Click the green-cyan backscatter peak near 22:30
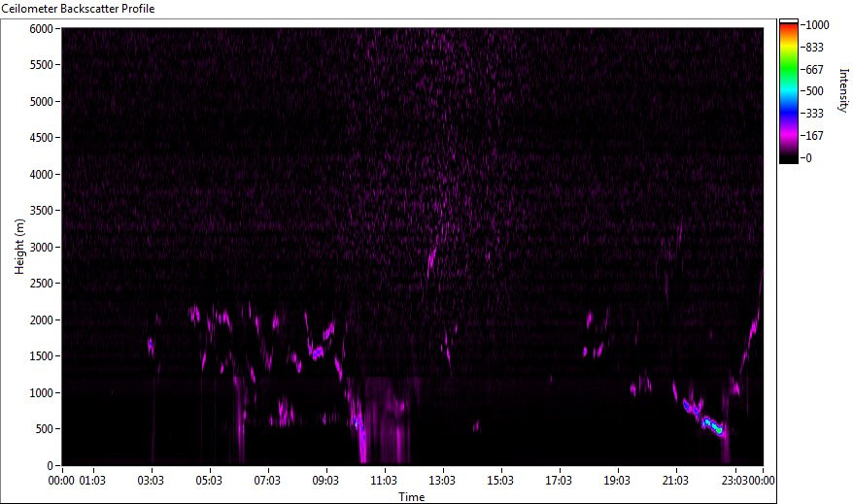853x504 pixels. (x=714, y=426)
